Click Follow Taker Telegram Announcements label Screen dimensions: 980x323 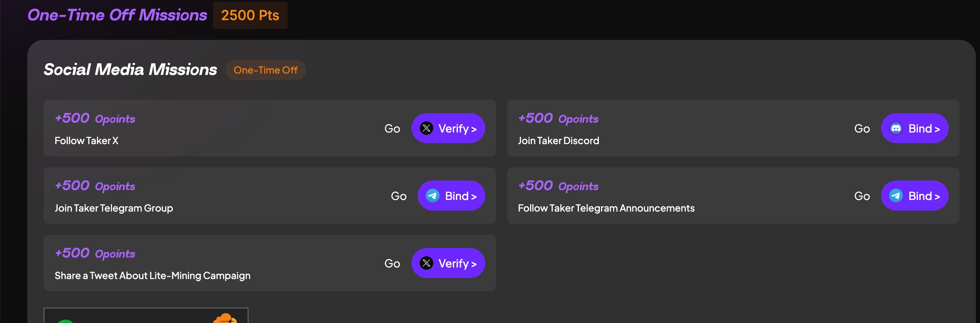606,208
